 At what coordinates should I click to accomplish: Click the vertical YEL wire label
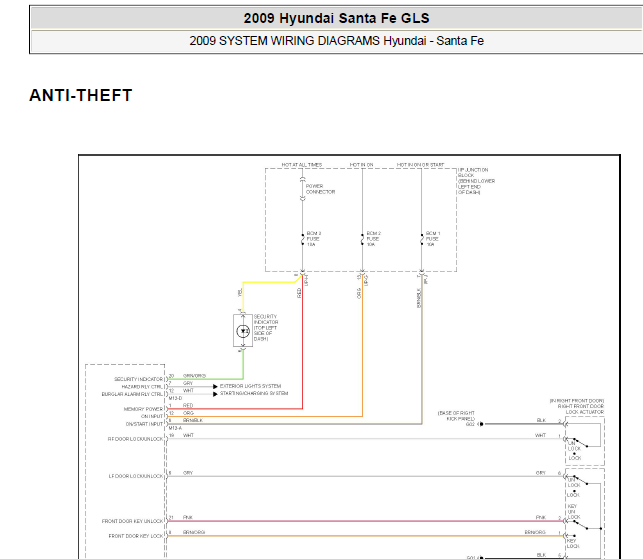(240, 292)
